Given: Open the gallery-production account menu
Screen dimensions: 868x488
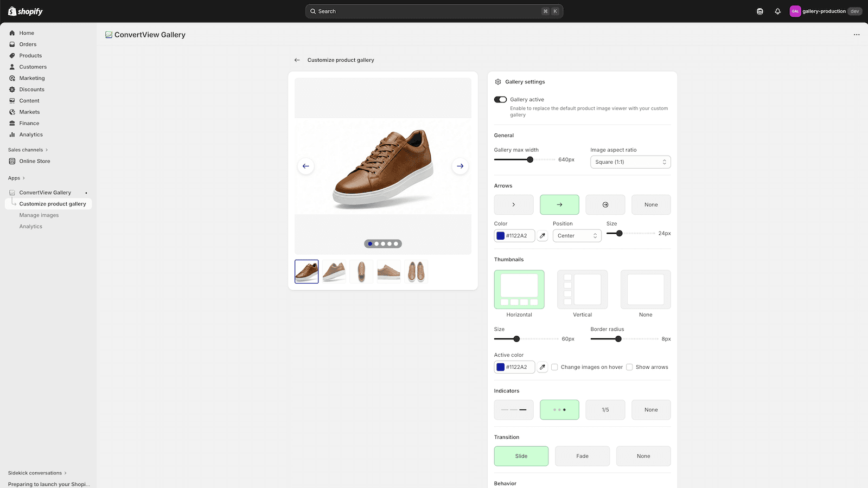Looking at the screenshot, I should [826, 11].
